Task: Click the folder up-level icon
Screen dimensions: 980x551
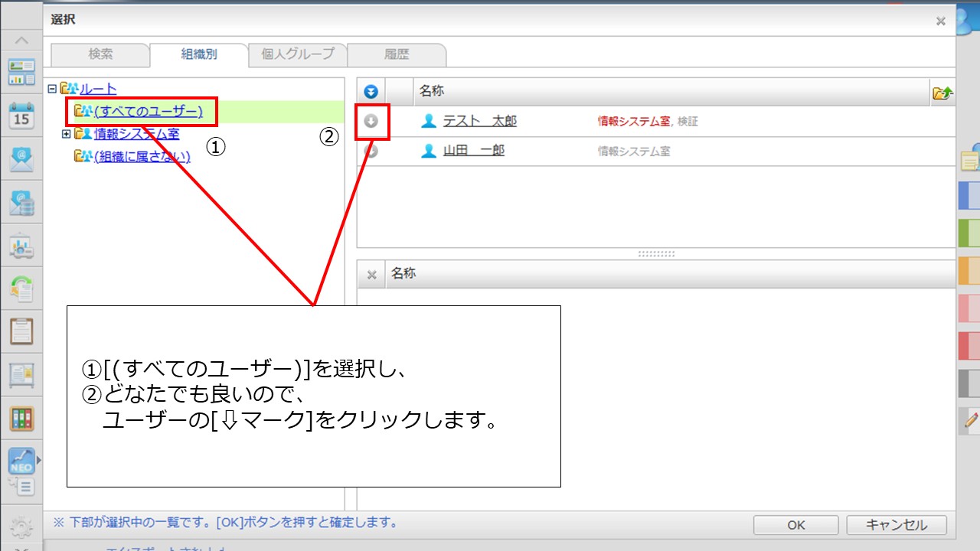Action: [x=942, y=93]
